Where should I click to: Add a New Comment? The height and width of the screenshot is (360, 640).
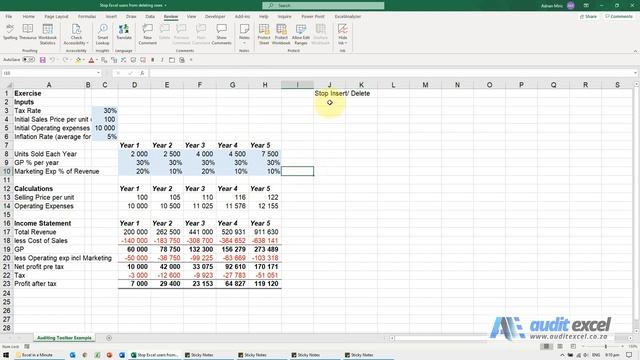click(147, 33)
